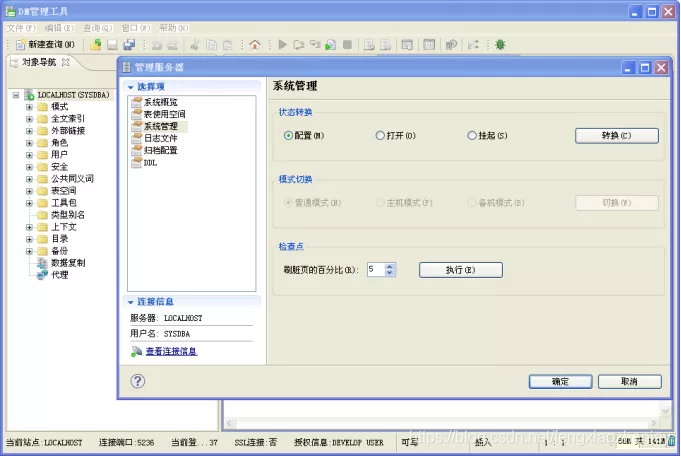Click the DDL list icon
This screenshot has width=681, height=456.
tap(137, 162)
